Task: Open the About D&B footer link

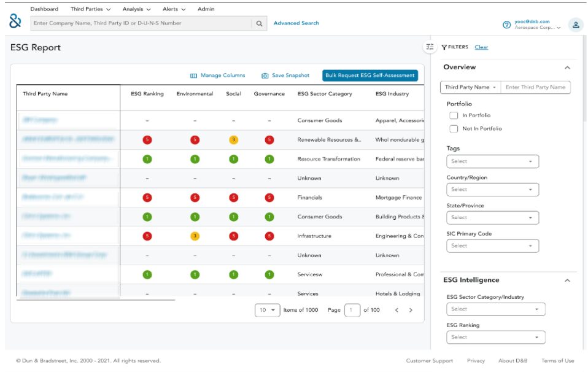Action: click(x=513, y=361)
